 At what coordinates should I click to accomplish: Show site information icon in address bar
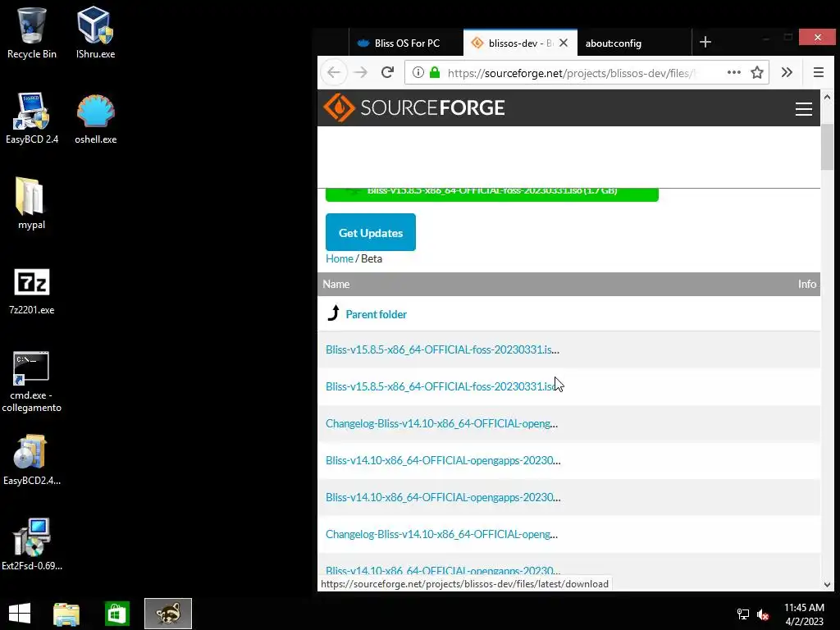[418, 72]
